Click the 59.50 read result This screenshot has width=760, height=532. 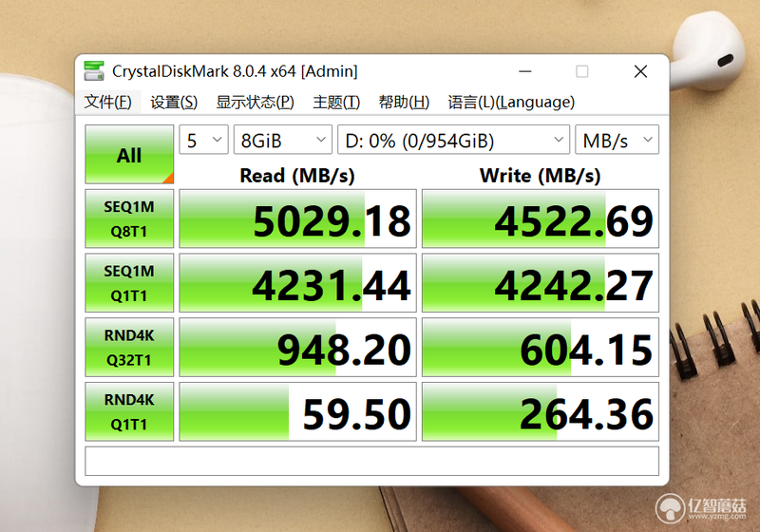click(297, 412)
